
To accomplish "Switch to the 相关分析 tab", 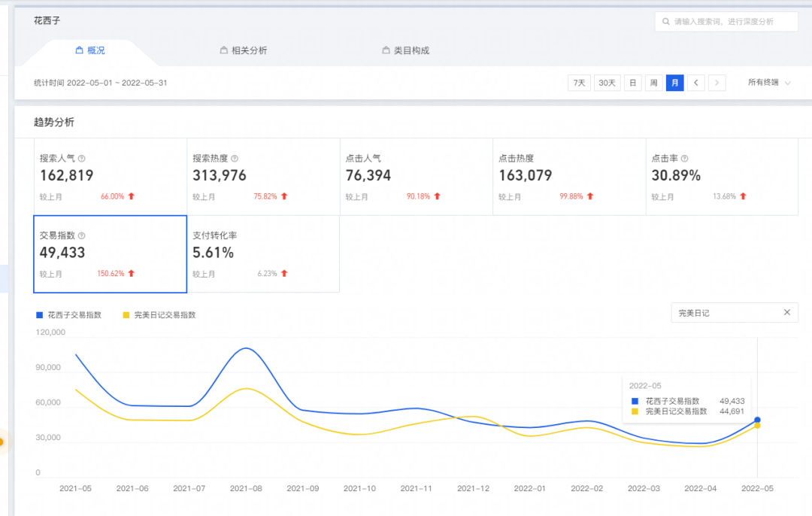I will 243,50.
